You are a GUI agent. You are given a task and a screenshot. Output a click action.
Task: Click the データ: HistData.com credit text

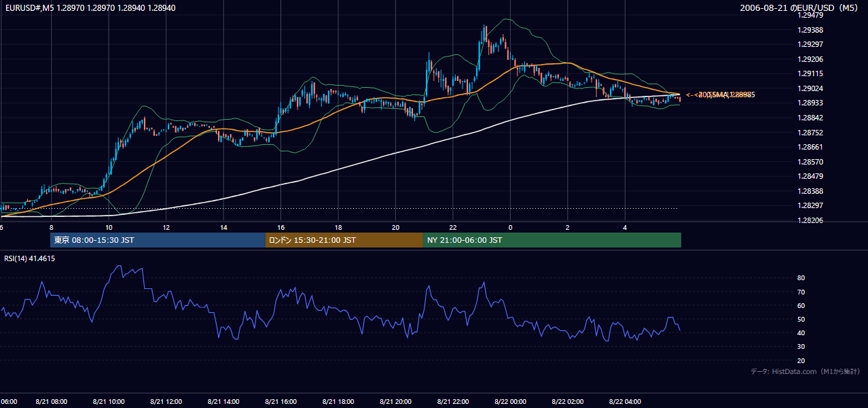(806, 371)
